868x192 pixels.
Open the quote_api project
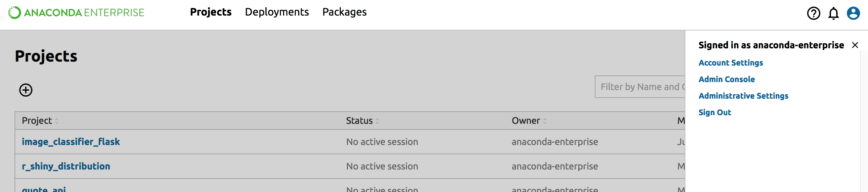point(44,189)
